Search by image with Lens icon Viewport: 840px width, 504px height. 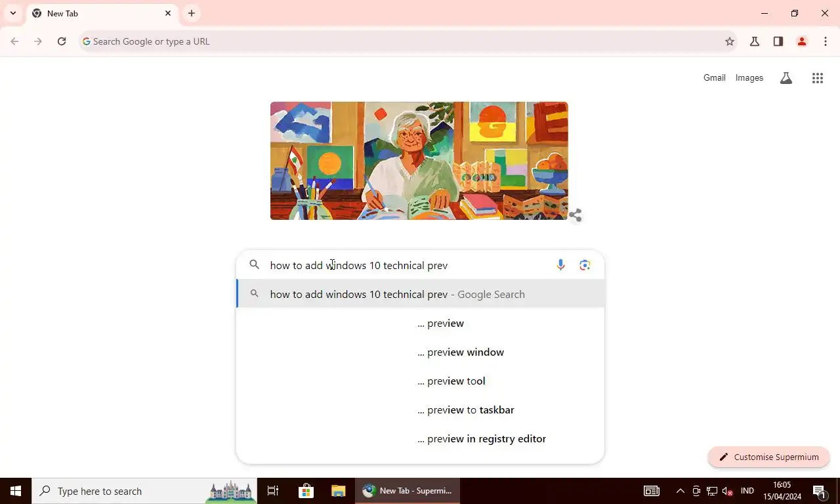tap(585, 265)
